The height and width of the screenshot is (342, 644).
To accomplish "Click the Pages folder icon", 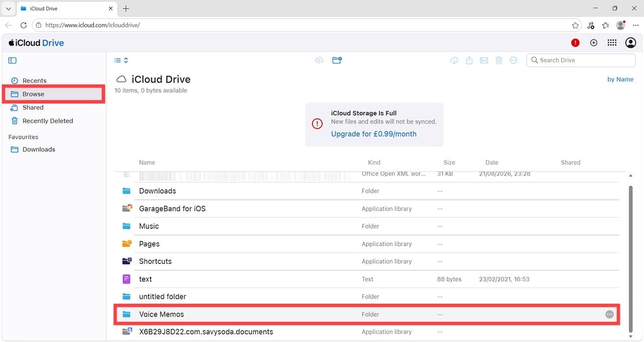I will coord(127,243).
